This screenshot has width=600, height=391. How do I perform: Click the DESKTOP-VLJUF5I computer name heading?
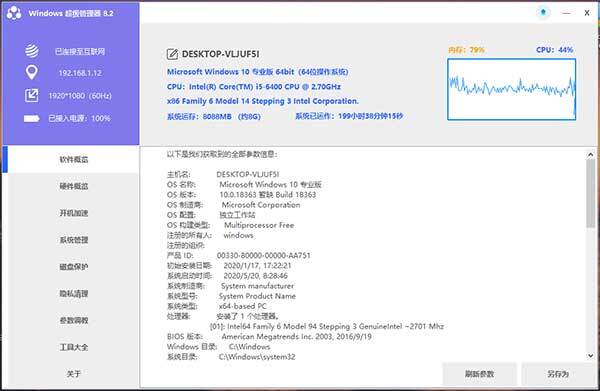(220, 54)
